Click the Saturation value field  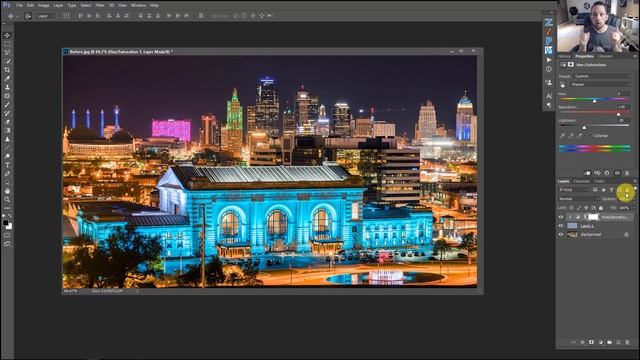(623, 107)
